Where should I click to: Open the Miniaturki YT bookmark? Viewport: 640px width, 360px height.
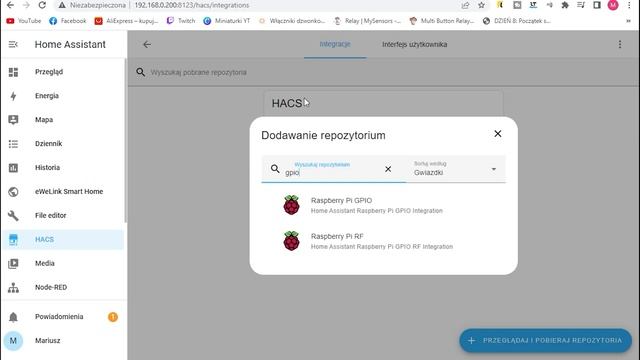[227, 21]
